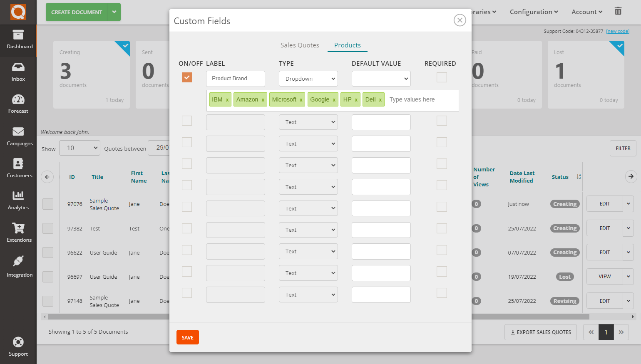Open the Default Value dropdown for Product Brand

coord(381,79)
